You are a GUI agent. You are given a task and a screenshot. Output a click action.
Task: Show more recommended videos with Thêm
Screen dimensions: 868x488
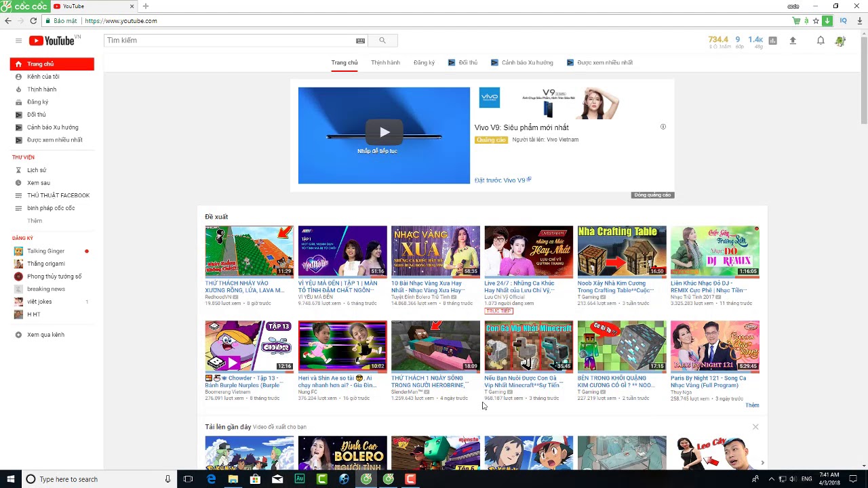tap(752, 405)
